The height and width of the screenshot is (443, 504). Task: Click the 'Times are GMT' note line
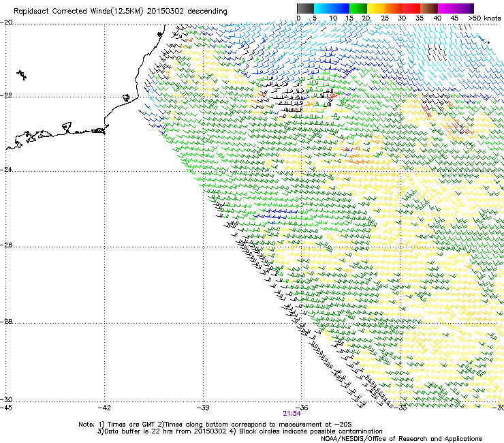click(215, 425)
